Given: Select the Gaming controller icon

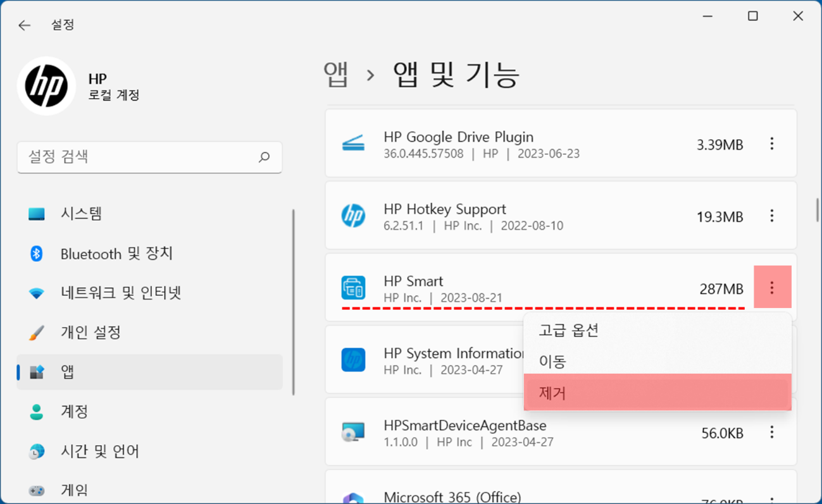Looking at the screenshot, I should [37, 491].
